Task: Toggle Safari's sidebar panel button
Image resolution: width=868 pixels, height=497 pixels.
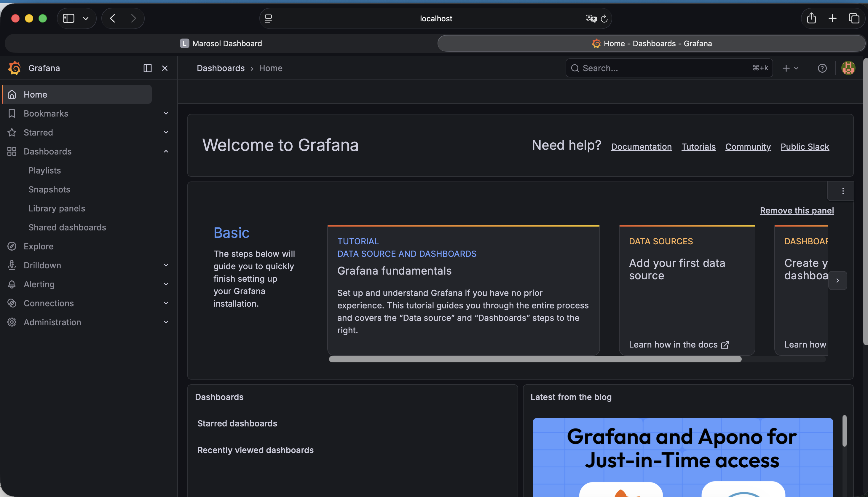Action: point(68,18)
